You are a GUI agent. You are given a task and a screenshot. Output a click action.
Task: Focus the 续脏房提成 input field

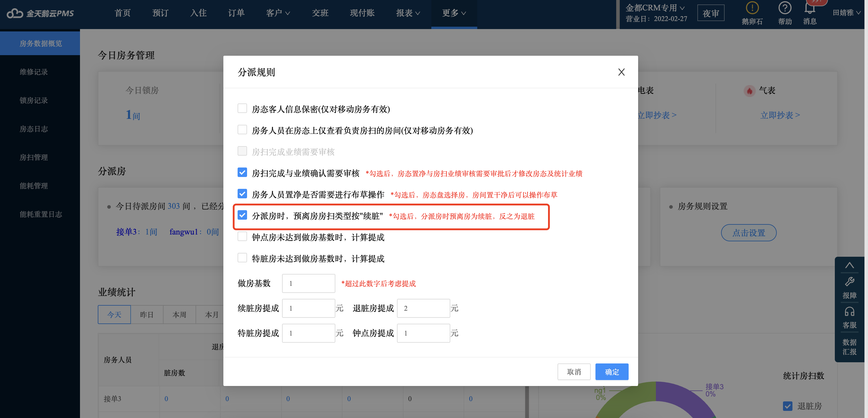[x=308, y=308]
